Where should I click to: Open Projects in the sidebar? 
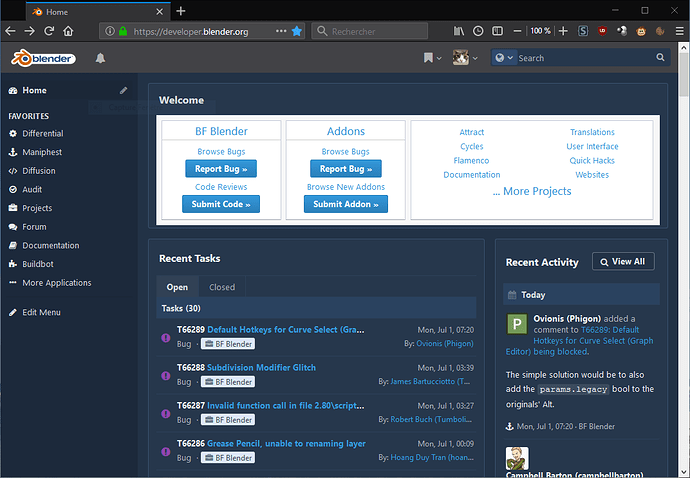pos(37,208)
